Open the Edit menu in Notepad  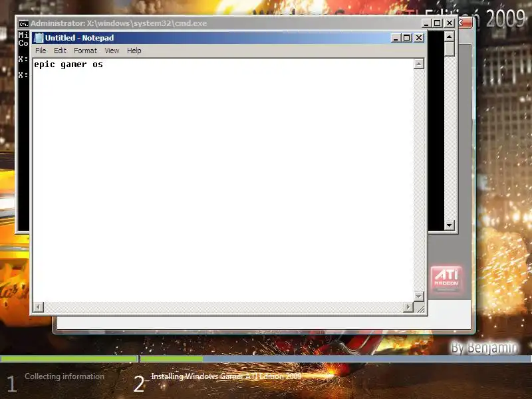point(60,51)
